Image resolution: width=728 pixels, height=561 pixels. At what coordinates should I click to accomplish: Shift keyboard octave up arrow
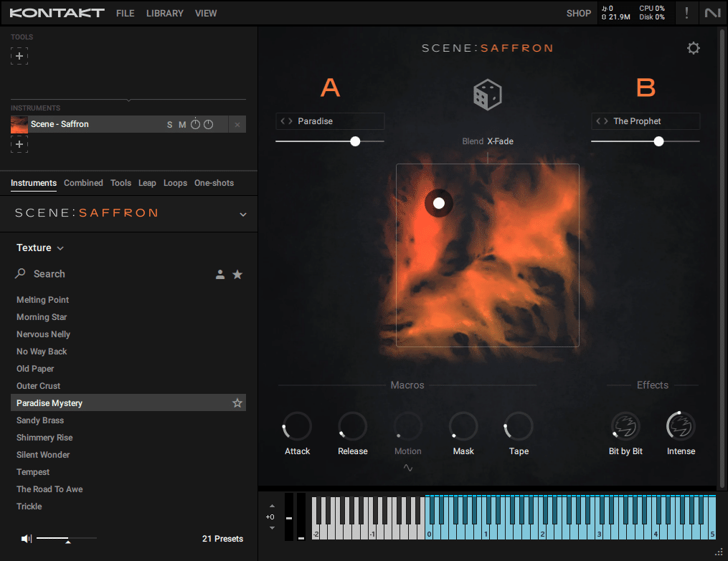coord(272,506)
